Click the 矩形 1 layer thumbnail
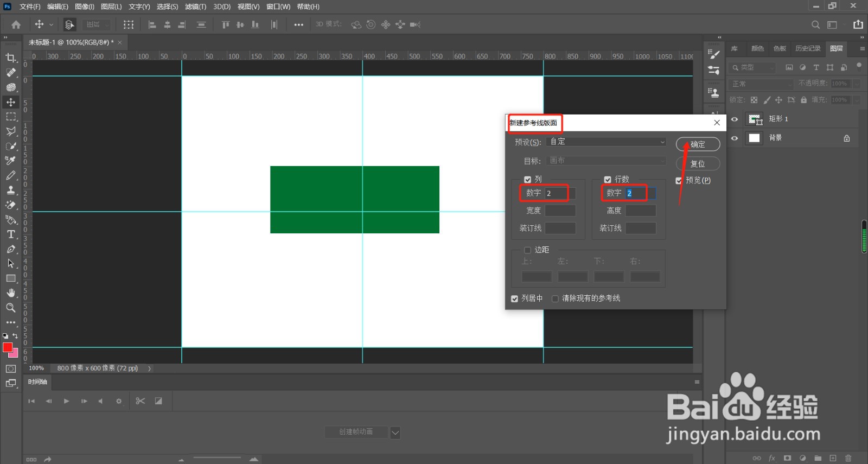Viewport: 868px width, 464px height. [755, 119]
